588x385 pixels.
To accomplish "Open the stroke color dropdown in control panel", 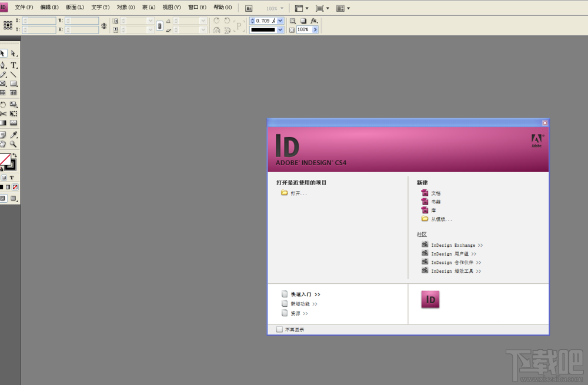I will [x=280, y=29].
